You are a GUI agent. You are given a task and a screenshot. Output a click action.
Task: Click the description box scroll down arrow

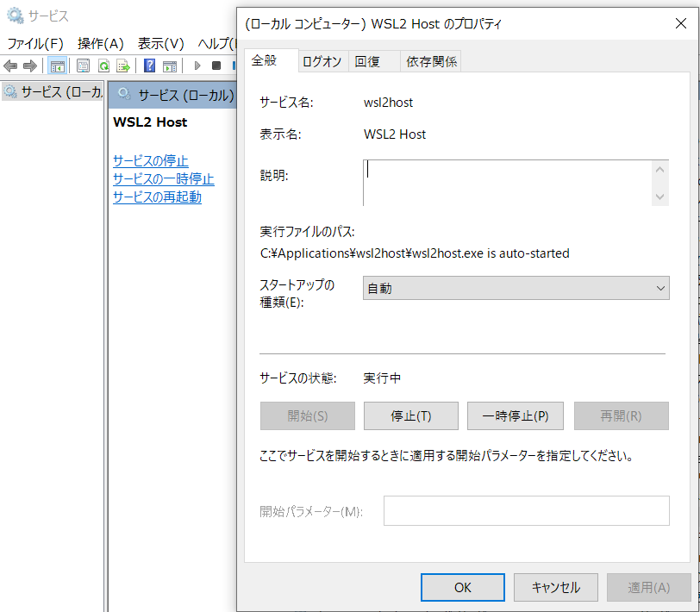point(659,197)
